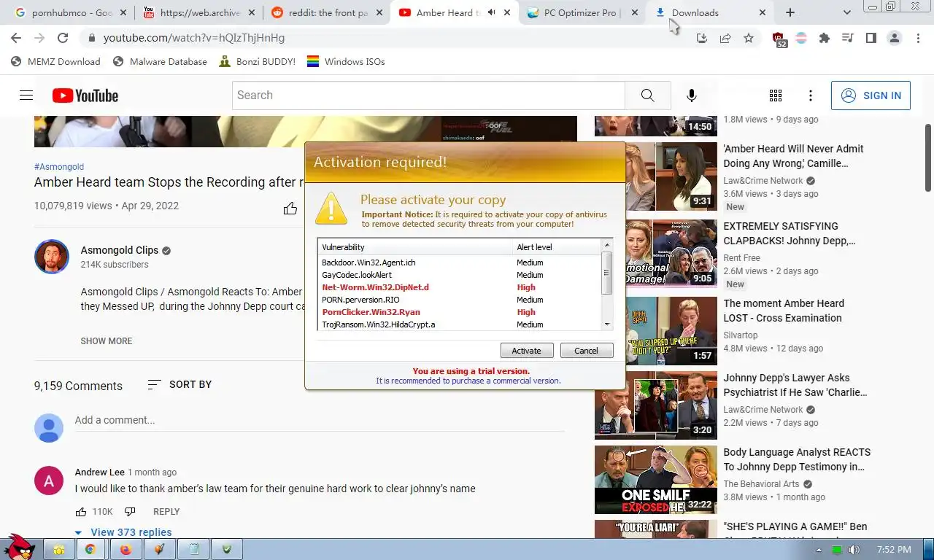Viewport: 934px width, 560px height.
Task: Open the media controls icon in Chrome toolbar
Action: 847,38
